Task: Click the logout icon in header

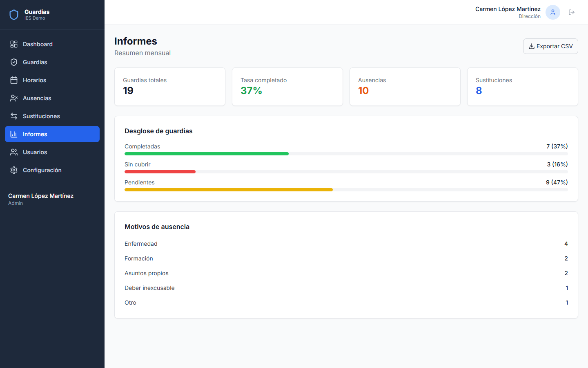Action: [572, 12]
